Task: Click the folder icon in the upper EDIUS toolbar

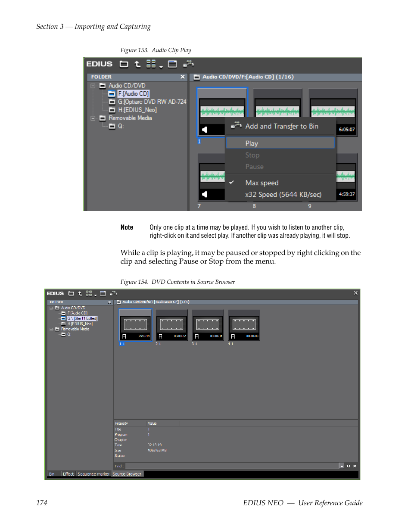Action: 124,64
